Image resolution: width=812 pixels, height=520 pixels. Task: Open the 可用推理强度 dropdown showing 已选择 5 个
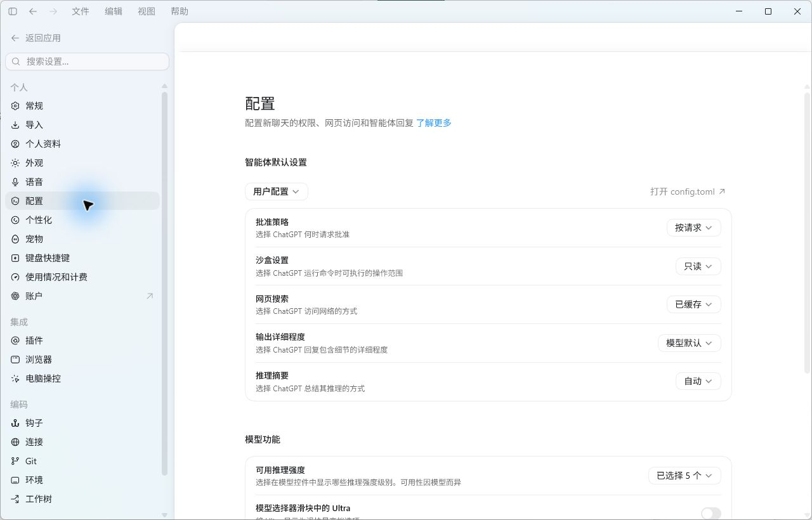pos(685,476)
